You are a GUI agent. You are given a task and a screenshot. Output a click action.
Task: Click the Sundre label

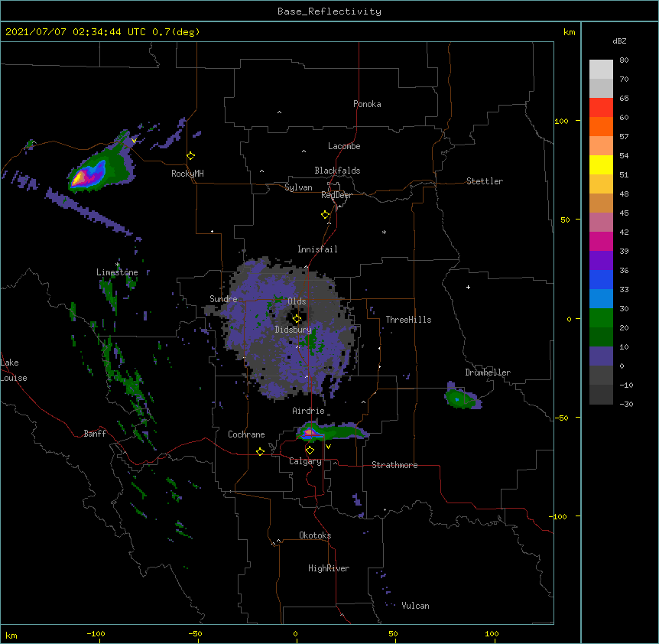[x=223, y=299]
